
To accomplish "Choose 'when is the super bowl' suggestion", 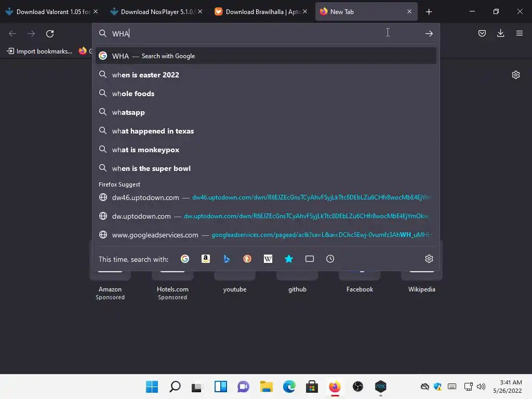I will pyautogui.click(x=266, y=168).
